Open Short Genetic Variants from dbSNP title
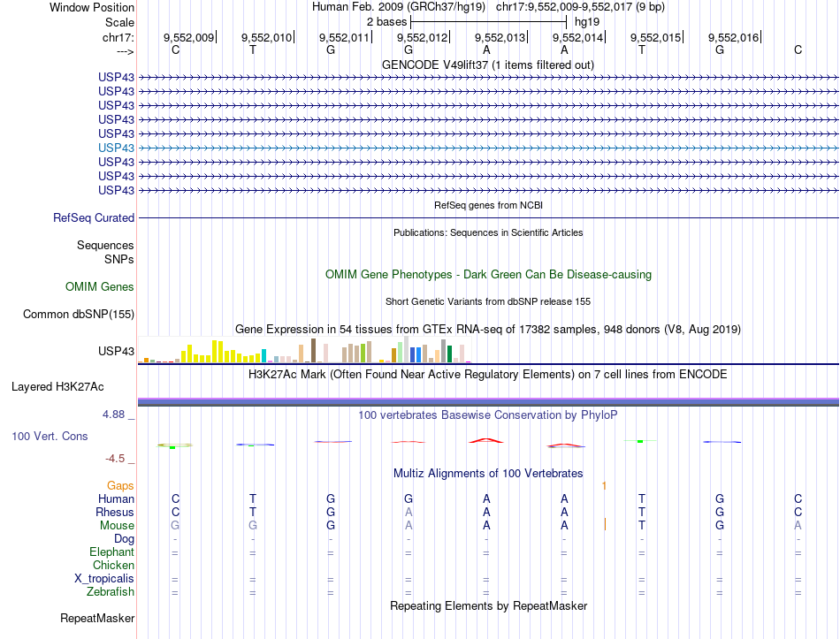The height and width of the screenshot is (639, 840). pyautogui.click(x=488, y=301)
